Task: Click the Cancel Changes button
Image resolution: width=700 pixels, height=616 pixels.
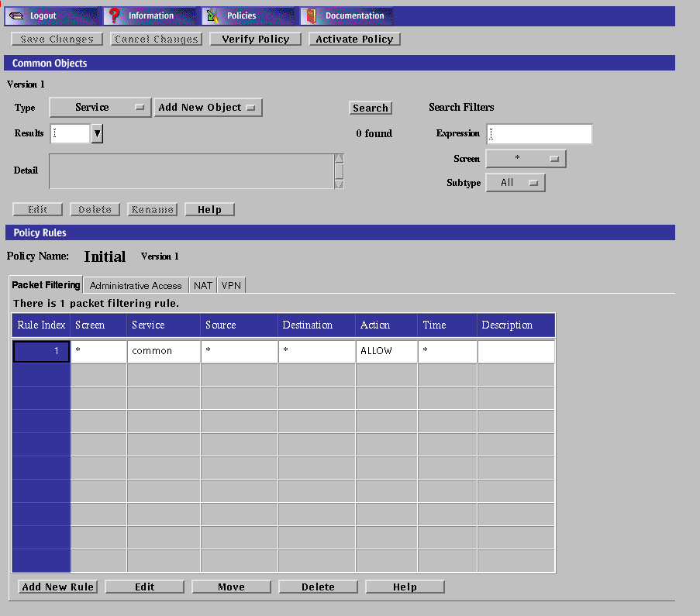Action: 157,40
